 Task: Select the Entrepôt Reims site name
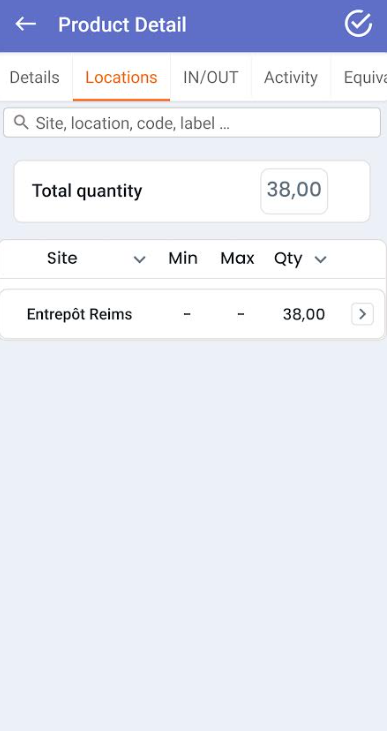tap(79, 315)
